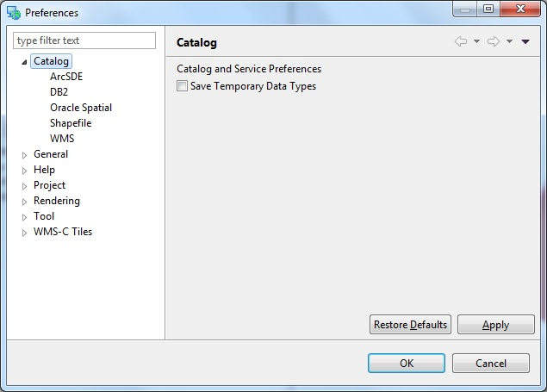Open the preferences view menu triangle
The height and width of the screenshot is (392, 547).
[x=525, y=41]
